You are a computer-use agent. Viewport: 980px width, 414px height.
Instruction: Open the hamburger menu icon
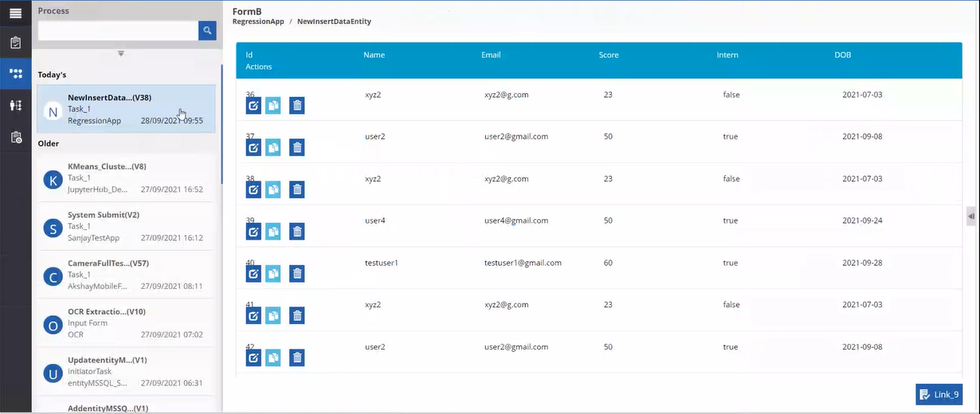[x=15, y=13]
